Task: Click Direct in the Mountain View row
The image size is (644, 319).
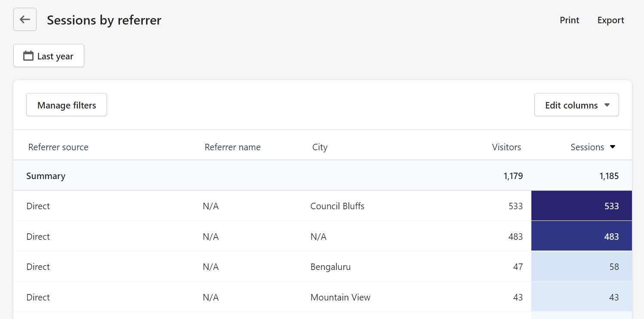Action: pyautogui.click(x=38, y=297)
